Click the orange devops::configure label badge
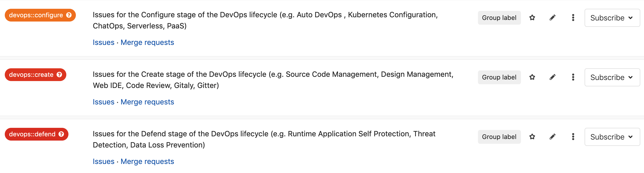Screen dimensions: 644x173 tap(36, 15)
